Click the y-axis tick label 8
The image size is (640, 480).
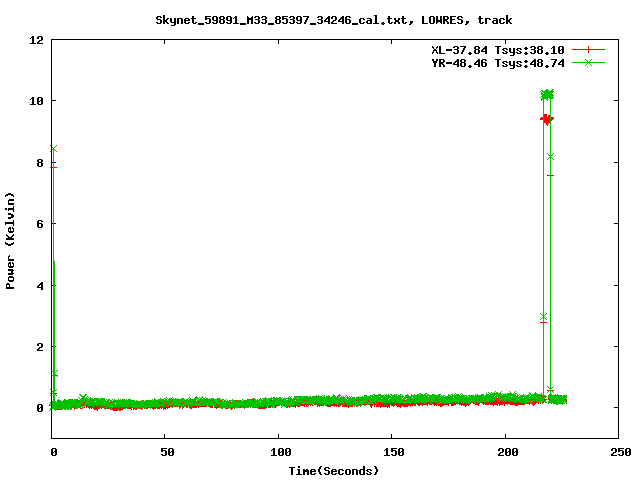40,163
